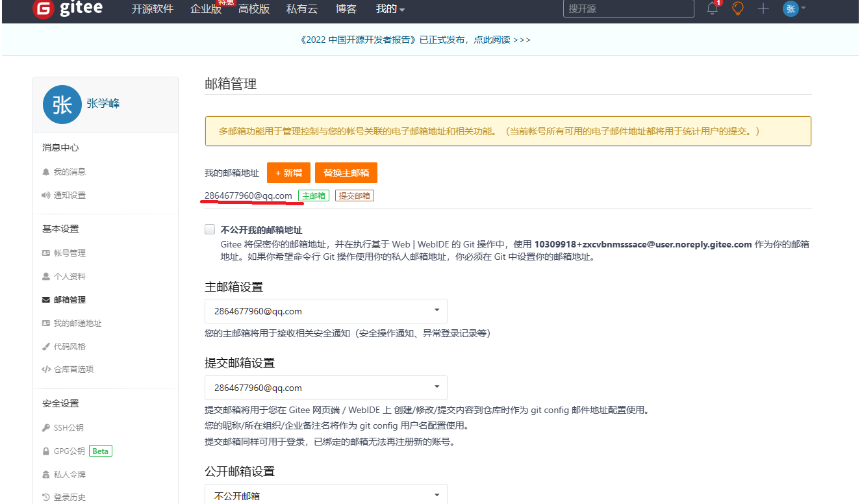Click the + 新增 email button
862x504 pixels.
pyautogui.click(x=288, y=173)
